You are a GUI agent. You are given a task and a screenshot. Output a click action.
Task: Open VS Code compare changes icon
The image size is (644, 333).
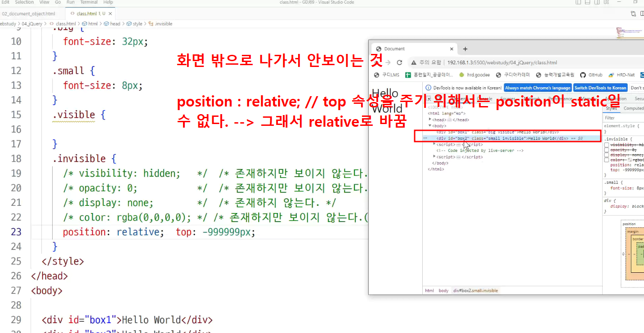point(633,13)
